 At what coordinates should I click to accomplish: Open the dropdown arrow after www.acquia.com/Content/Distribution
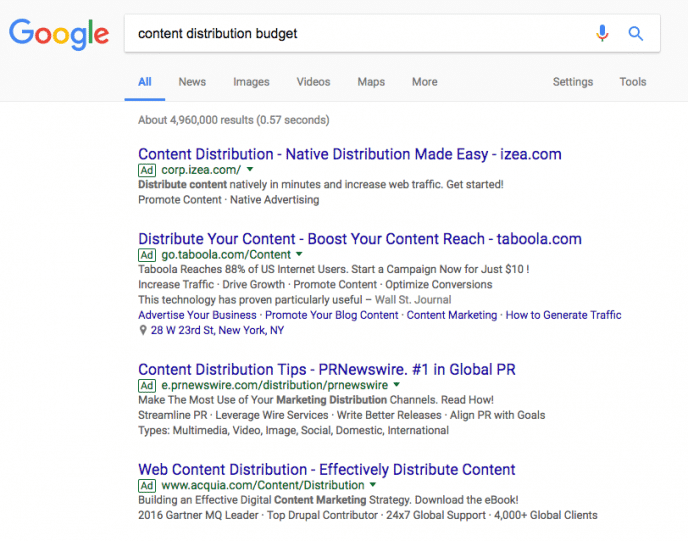click(373, 485)
